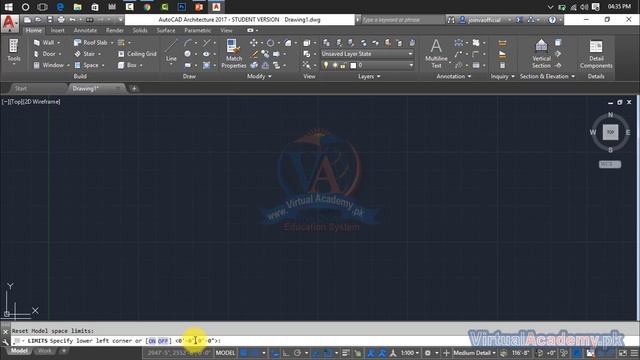Toggle polar tracking in status bar
640x360 pixels.
pyautogui.click(x=297, y=353)
